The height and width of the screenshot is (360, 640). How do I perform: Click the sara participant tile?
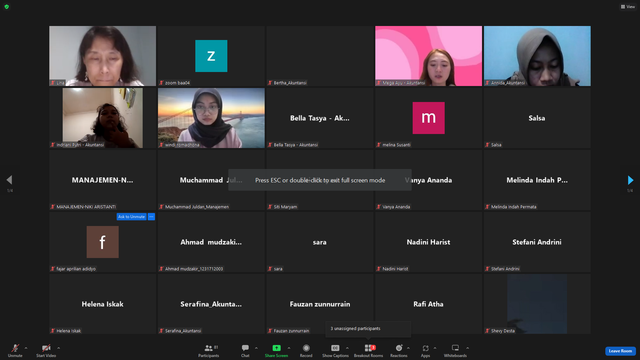coord(320,242)
